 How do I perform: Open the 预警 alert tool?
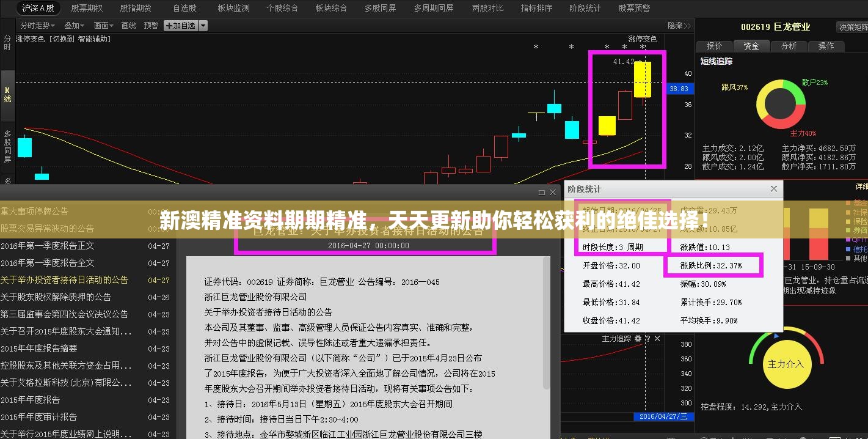click(151, 26)
